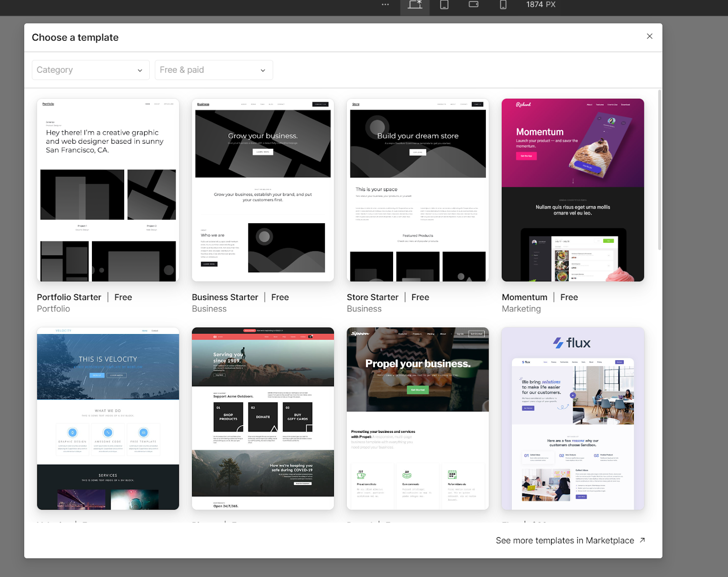This screenshot has width=728, height=577.
Task: Open the Free & paid filter dropdown
Action: (x=214, y=70)
